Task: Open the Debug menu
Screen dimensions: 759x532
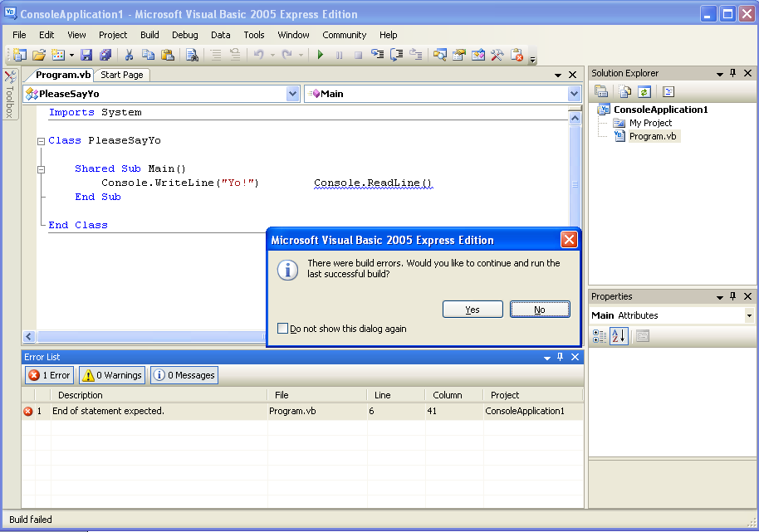Action: (x=185, y=35)
